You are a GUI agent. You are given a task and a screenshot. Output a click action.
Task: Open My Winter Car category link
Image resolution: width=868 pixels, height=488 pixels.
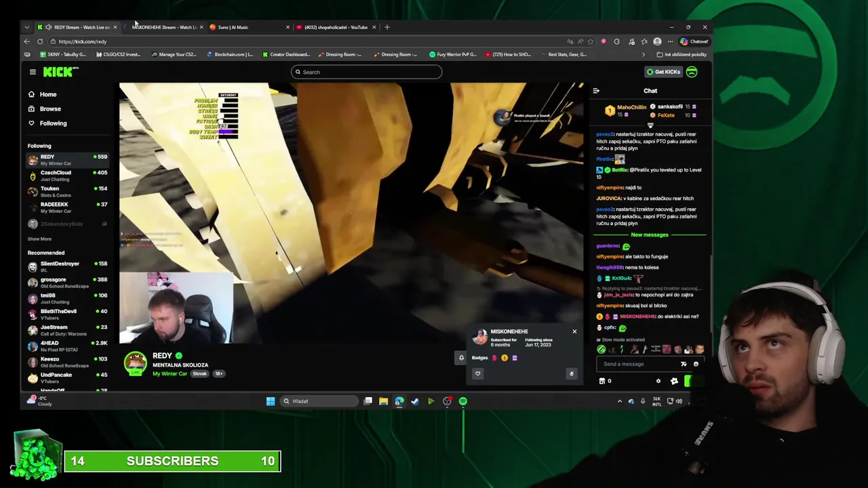tap(170, 373)
